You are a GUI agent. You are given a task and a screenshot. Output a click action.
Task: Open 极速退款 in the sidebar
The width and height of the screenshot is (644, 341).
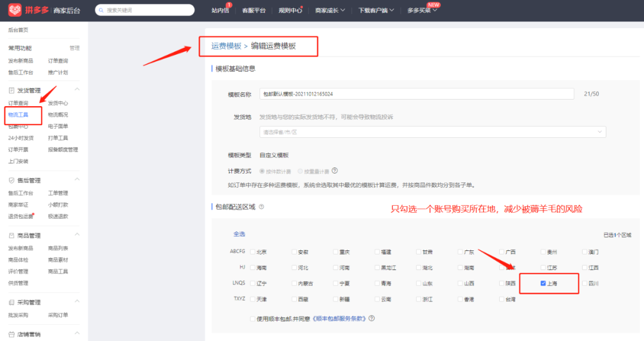point(58,216)
